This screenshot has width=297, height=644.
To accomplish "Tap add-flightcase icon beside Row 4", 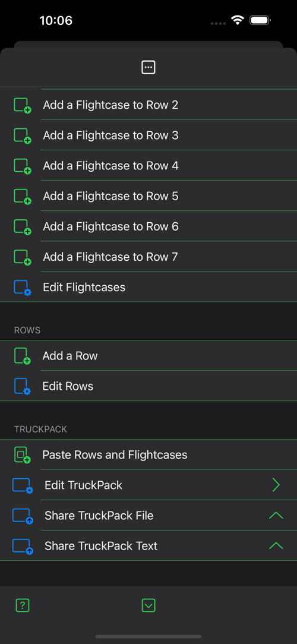I will pyautogui.click(x=23, y=166).
